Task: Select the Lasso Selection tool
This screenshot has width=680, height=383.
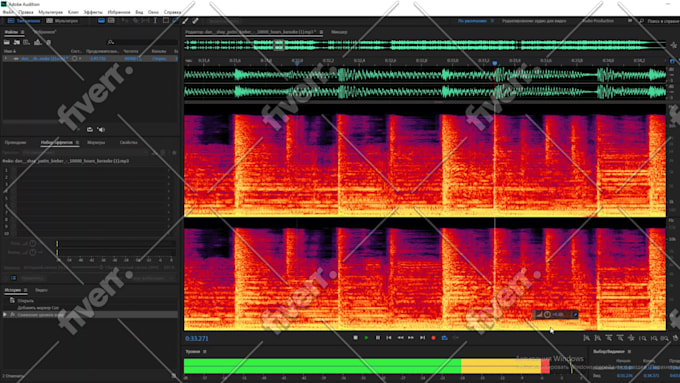Action: click(x=175, y=20)
